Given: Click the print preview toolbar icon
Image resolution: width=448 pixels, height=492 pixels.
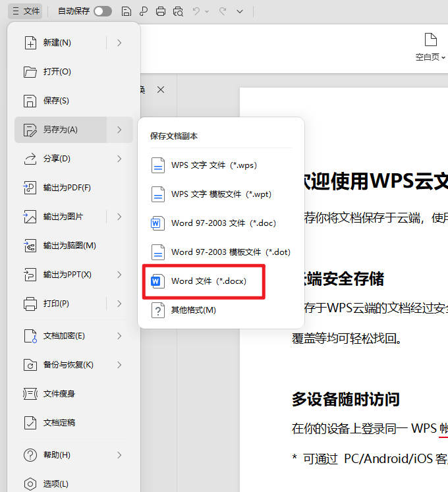Looking at the screenshot, I should pos(178,12).
